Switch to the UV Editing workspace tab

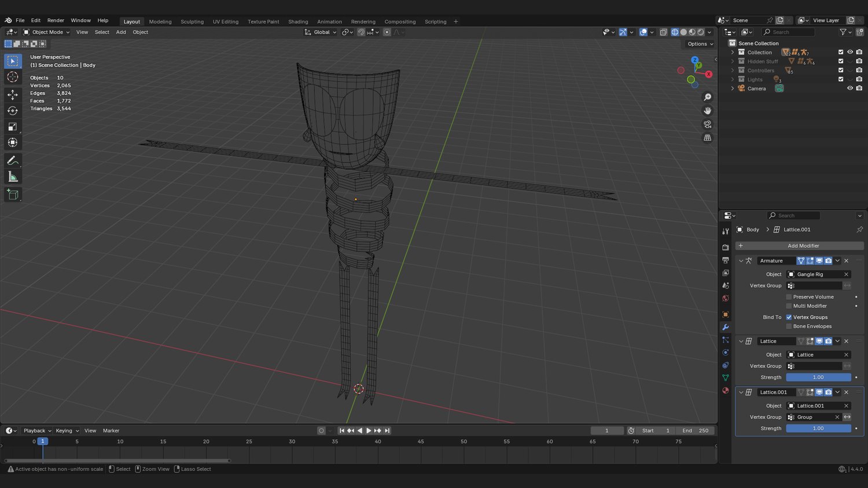pos(226,22)
